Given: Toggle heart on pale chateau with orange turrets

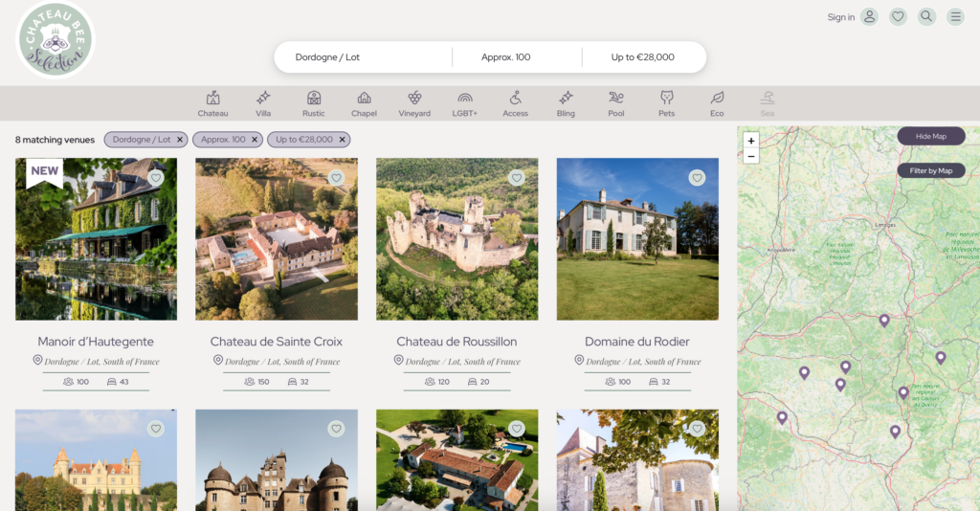Looking at the screenshot, I should point(156,429).
